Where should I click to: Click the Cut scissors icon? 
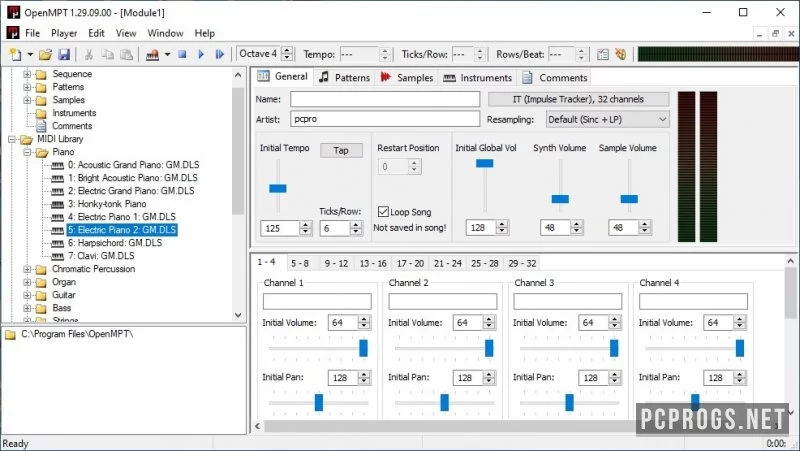tap(88, 54)
